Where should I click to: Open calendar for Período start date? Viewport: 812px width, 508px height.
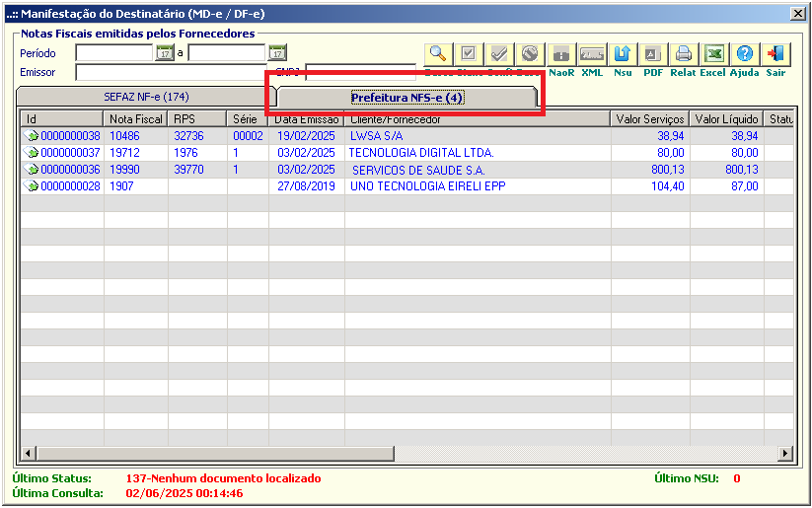165,52
